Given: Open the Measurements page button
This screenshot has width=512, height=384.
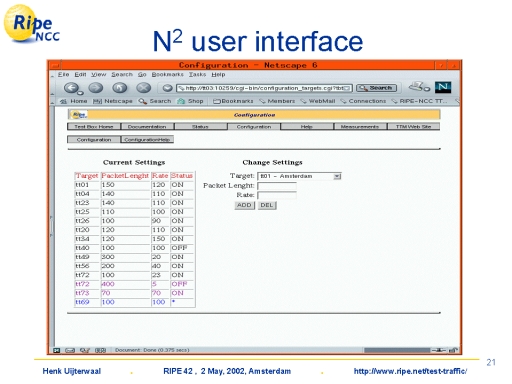Looking at the screenshot, I should tap(360, 127).
